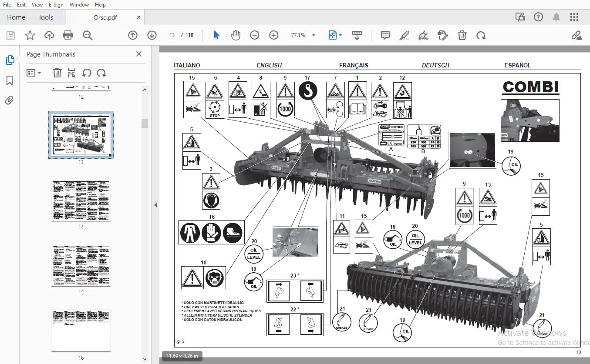Add a sticky note comment
Image resolution: width=590 pixels, height=364 pixels.
point(385,35)
